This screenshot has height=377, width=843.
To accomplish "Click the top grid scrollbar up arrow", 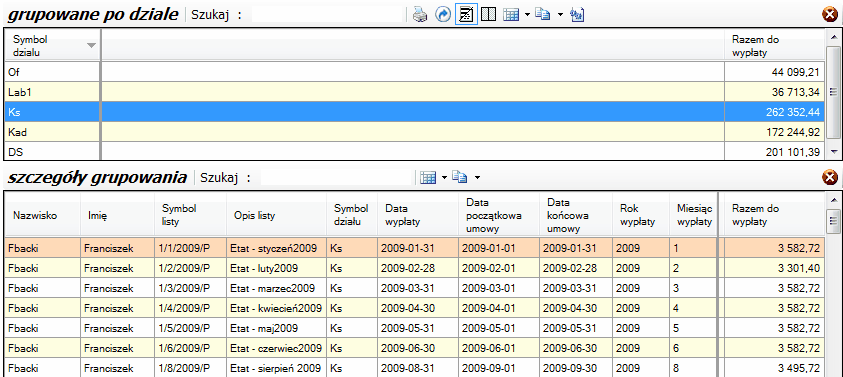I will click(x=834, y=37).
